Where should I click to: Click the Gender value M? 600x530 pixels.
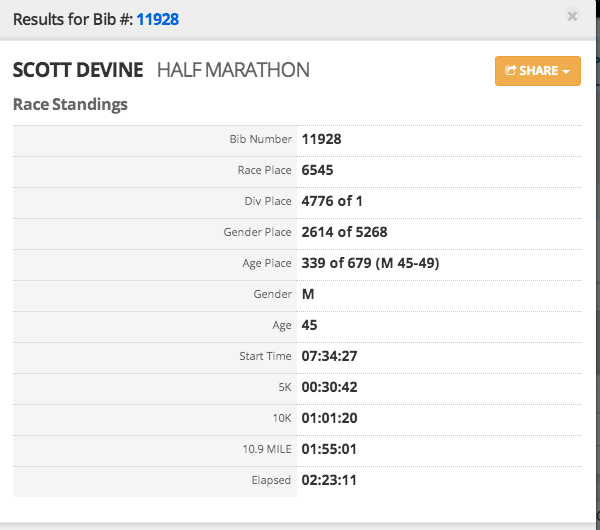click(307, 294)
